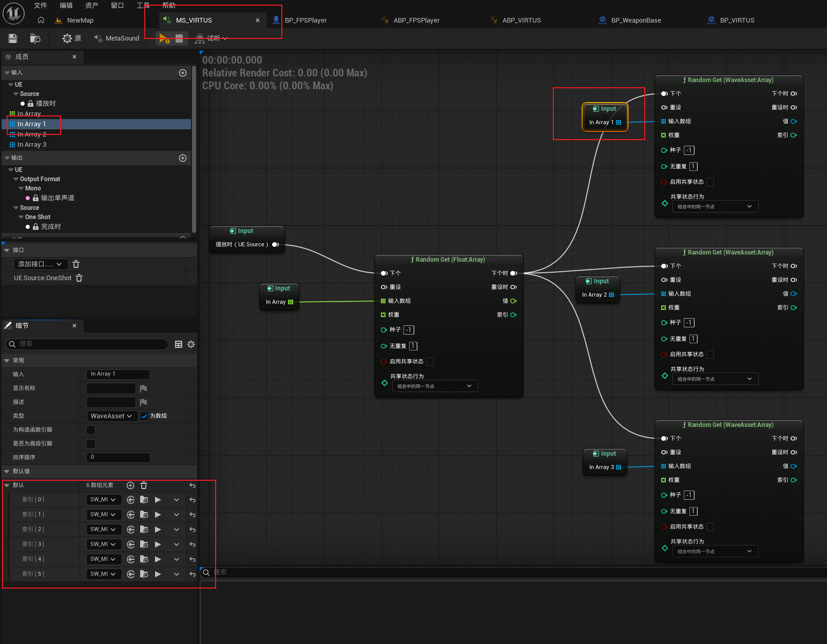827x644 pixels.
Task: Enable the 为构造函数引脚 checkbox
Action: click(91, 430)
